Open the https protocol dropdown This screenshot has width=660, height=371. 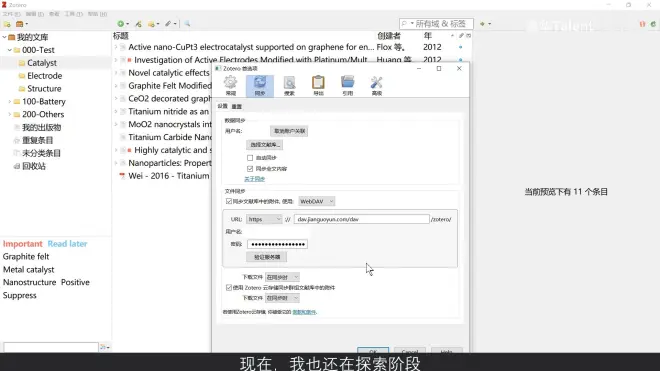click(264, 219)
